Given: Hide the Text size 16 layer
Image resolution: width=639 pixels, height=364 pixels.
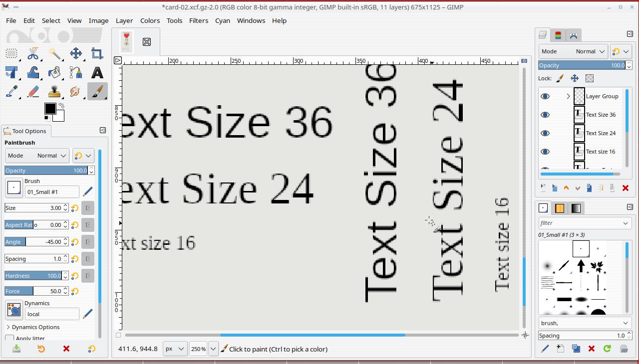Looking at the screenshot, I should (545, 152).
